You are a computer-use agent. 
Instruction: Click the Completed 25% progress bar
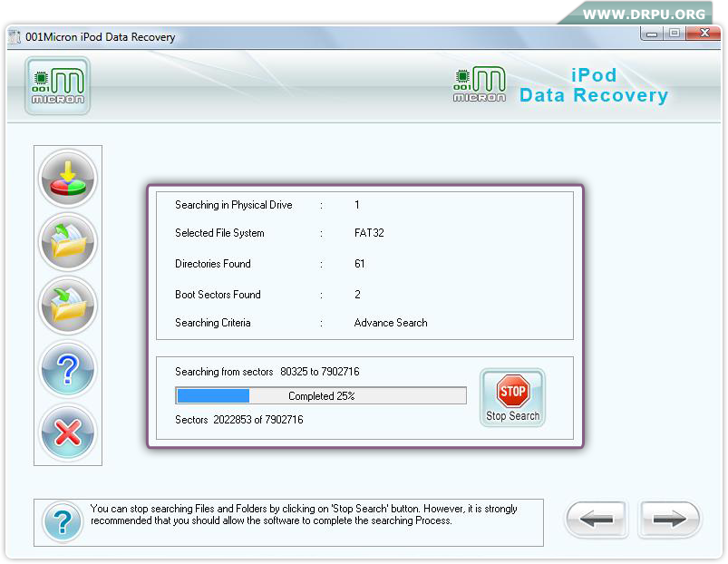point(321,396)
